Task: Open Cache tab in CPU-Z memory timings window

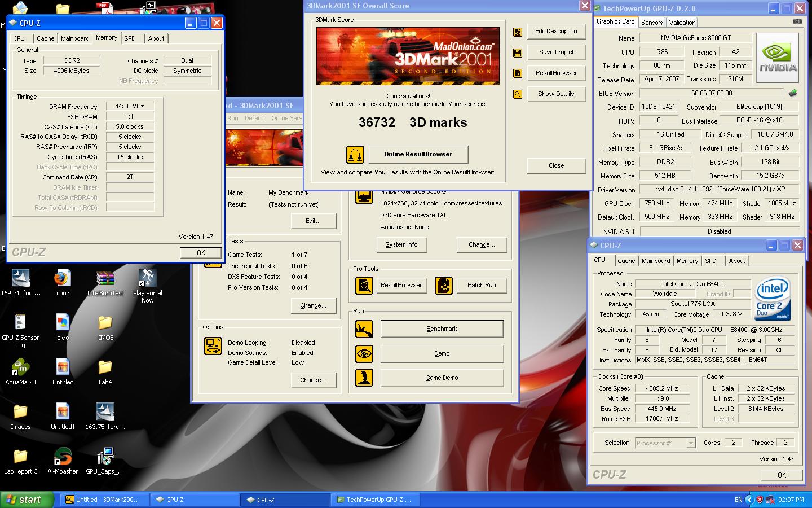Action: pyautogui.click(x=46, y=38)
